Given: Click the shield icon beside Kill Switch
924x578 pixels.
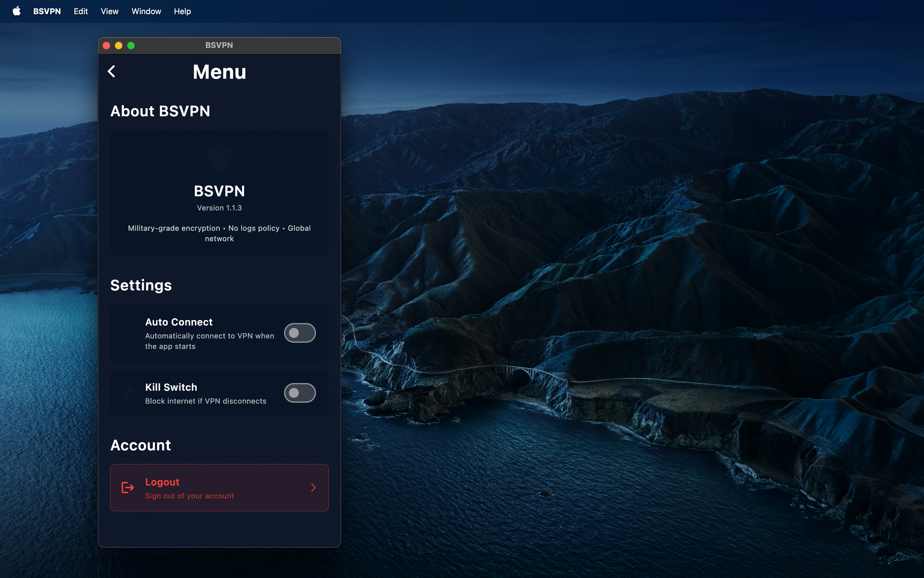Looking at the screenshot, I should pos(127,393).
